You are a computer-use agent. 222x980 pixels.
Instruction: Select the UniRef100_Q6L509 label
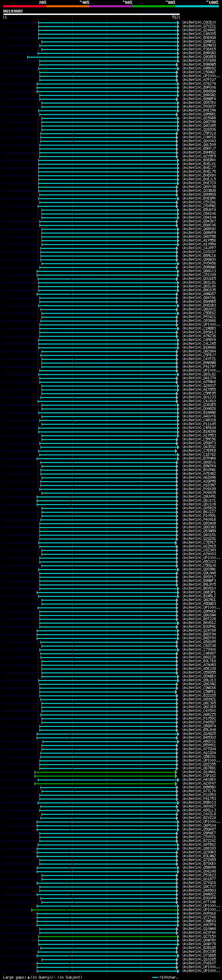pos(199,145)
